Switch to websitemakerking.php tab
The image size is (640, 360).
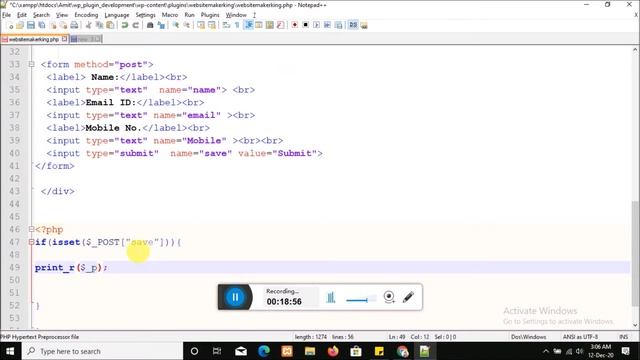33,39
